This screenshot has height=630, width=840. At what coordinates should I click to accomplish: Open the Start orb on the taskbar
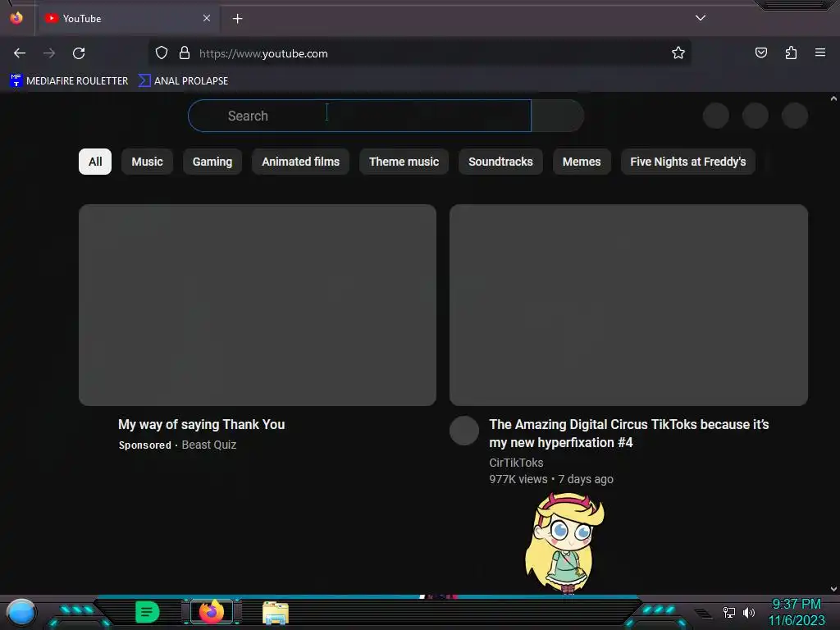(21, 612)
